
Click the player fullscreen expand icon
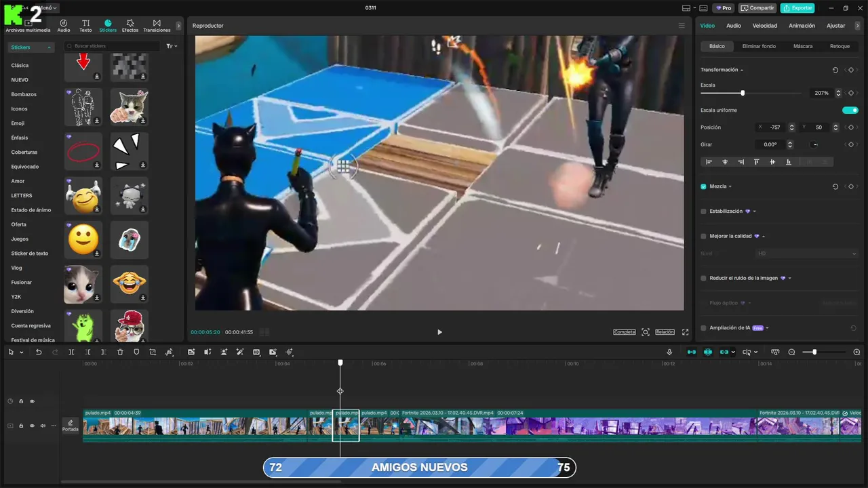coord(685,332)
